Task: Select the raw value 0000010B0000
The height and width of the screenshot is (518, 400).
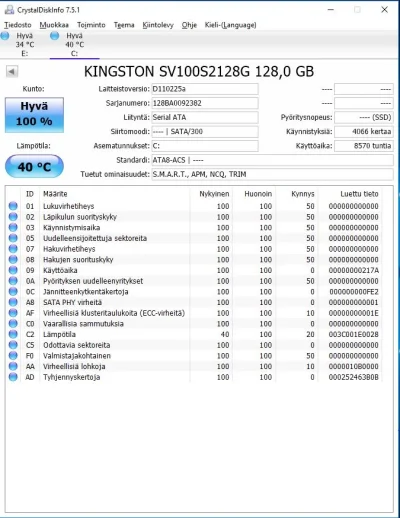Action: pyautogui.click(x=354, y=366)
